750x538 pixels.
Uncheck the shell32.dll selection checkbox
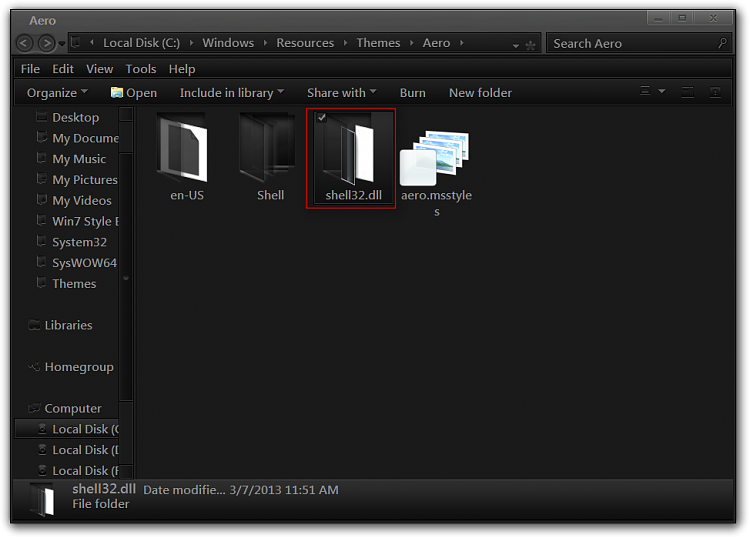(321, 117)
